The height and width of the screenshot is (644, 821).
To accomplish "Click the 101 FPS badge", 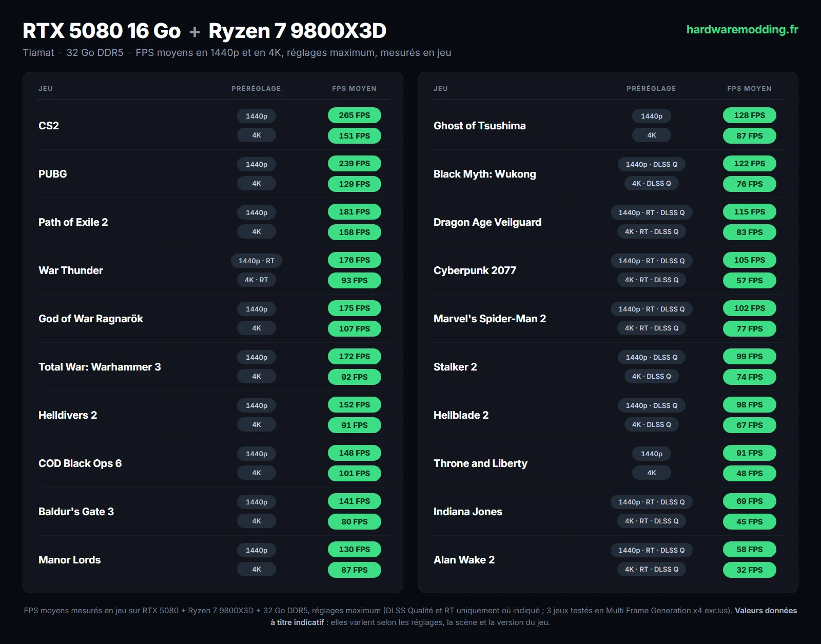I will 355,474.
